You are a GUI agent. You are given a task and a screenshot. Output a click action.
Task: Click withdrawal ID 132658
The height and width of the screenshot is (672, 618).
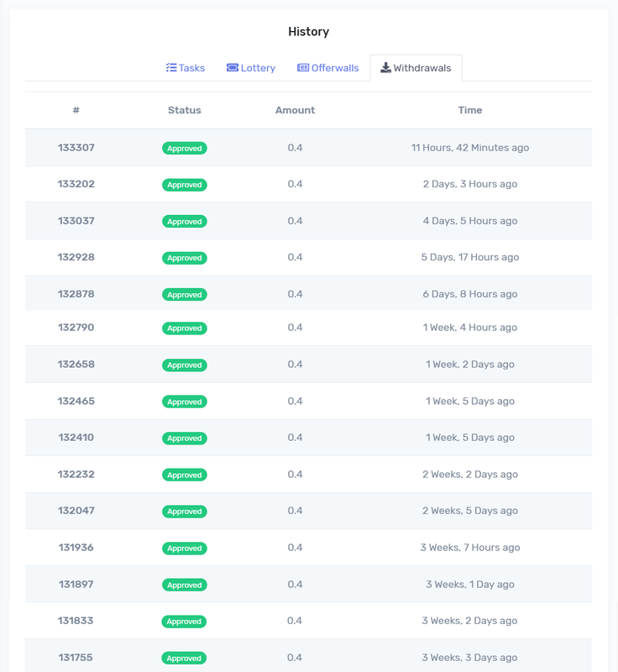[76, 365]
